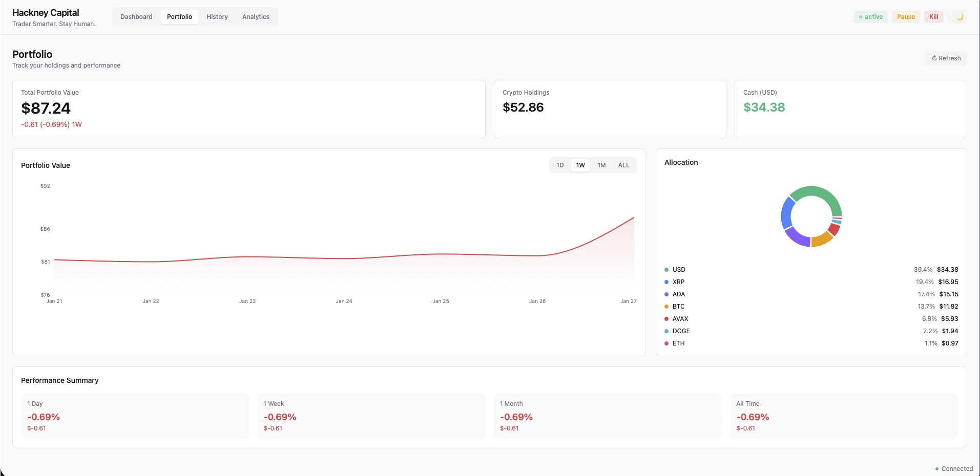
Task: Pause the trading bot
Action: click(906, 17)
